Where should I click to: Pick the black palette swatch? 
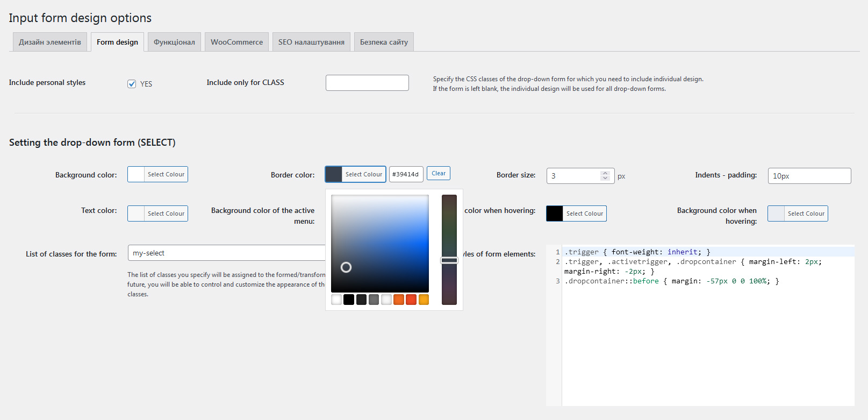click(x=349, y=300)
